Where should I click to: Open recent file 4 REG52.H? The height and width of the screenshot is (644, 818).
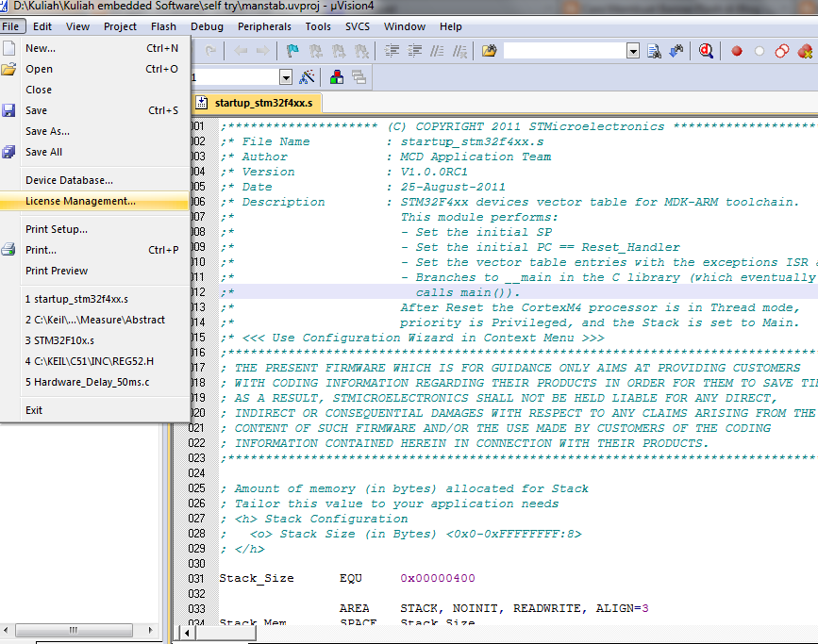pos(95,361)
